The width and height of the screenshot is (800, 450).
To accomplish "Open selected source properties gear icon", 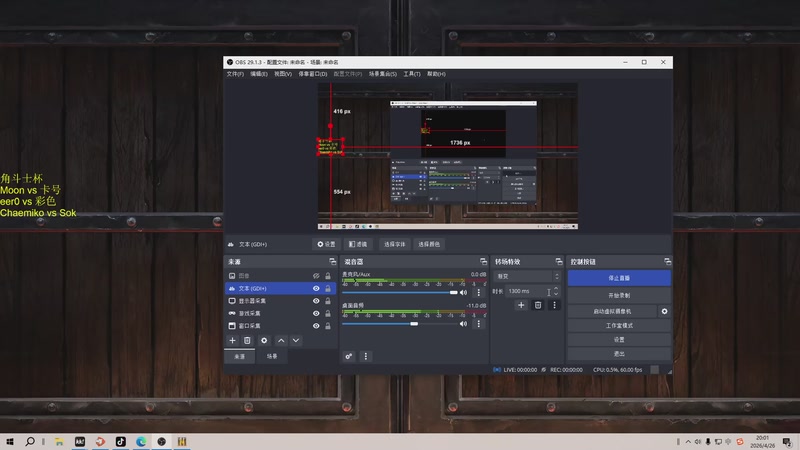I will (x=264, y=340).
